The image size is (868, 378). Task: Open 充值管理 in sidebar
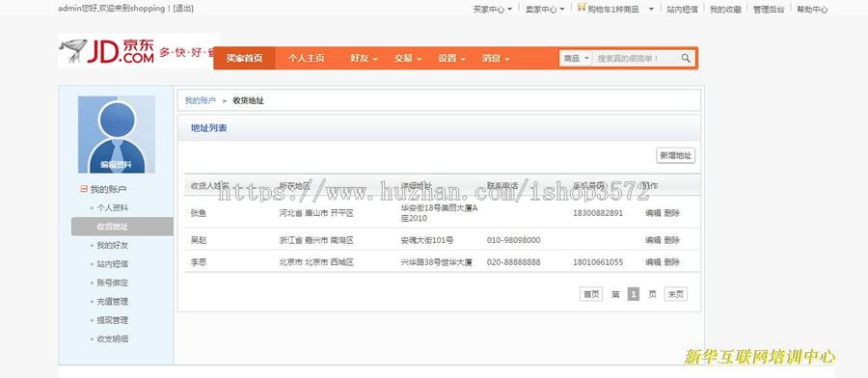click(113, 302)
